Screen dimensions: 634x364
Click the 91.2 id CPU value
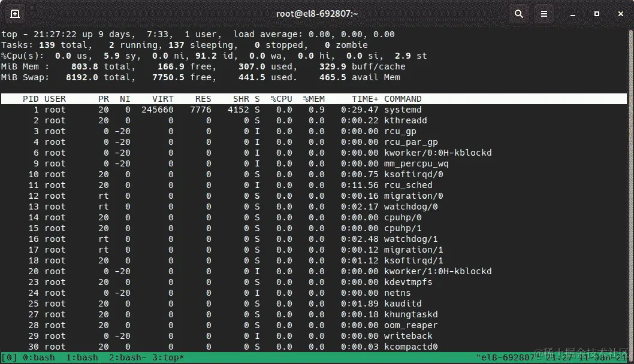pos(215,56)
